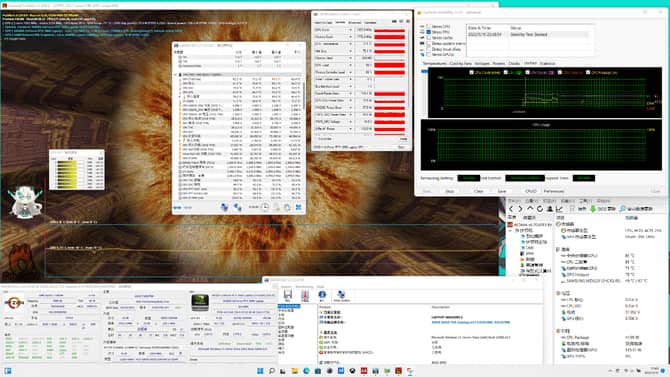
Task: Click Reset button in GPU-Z
Action: tap(403, 139)
